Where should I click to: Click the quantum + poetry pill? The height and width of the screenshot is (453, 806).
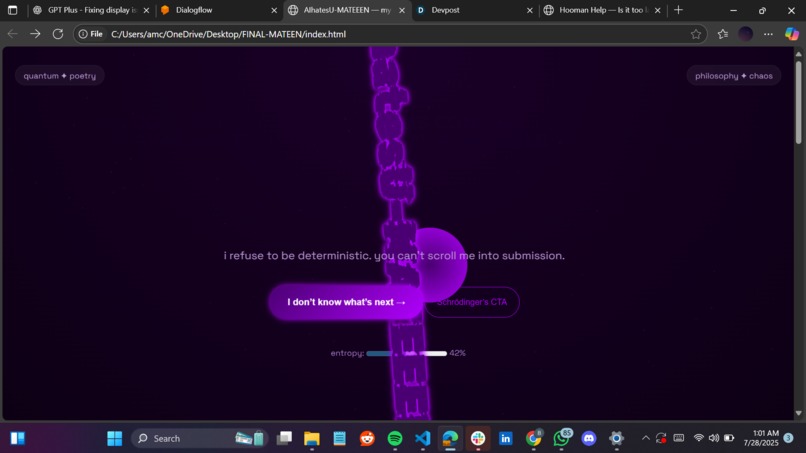click(60, 76)
